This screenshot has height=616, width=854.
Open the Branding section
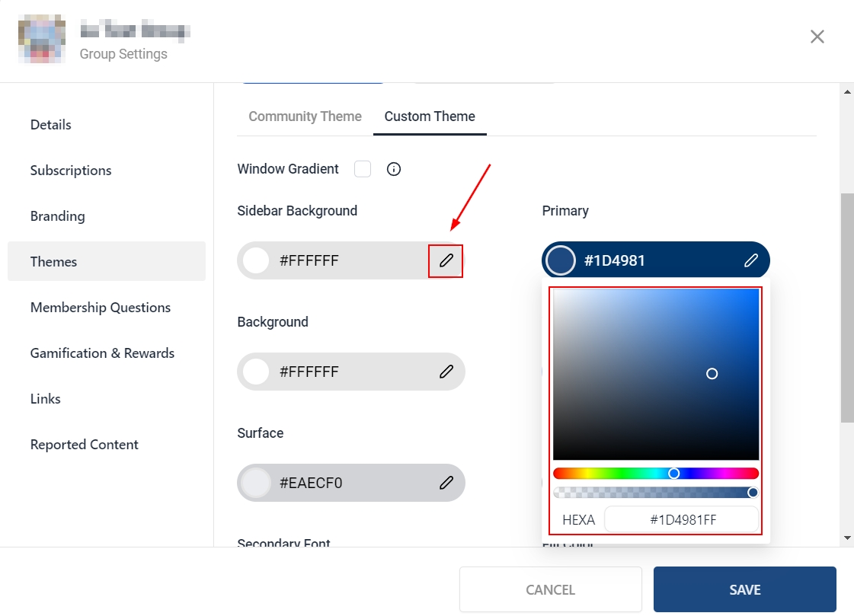click(58, 216)
